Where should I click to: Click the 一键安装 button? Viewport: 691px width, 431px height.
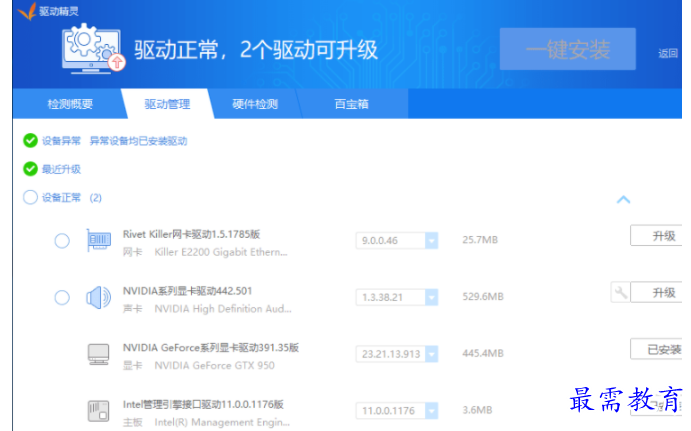[568, 49]
